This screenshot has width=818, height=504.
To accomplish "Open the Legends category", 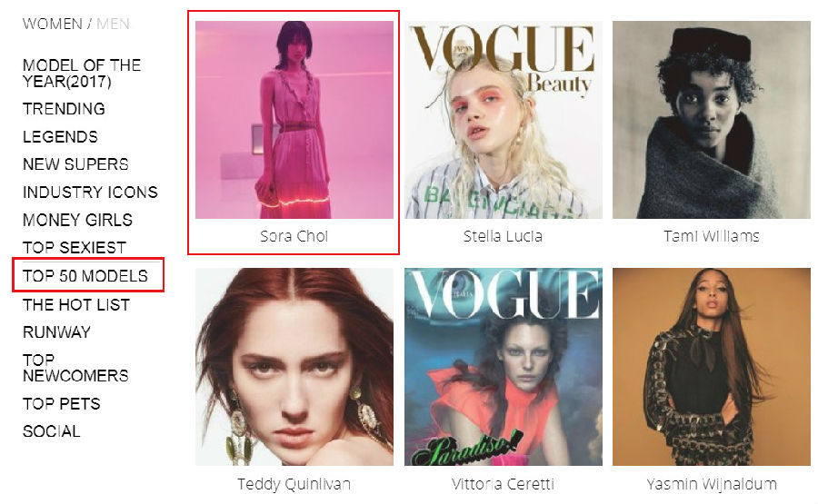I will (x=60, y=136).
